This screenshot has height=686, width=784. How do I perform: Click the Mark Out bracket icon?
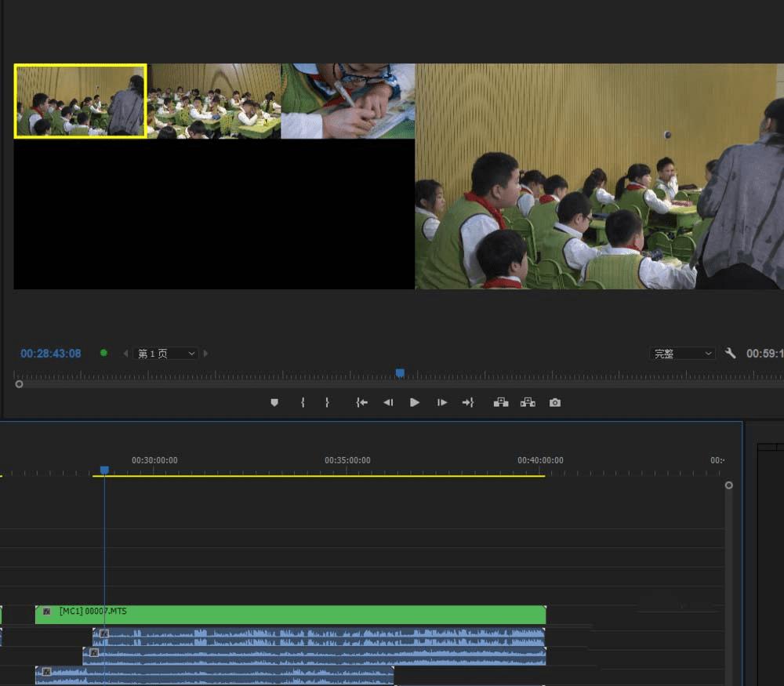click(x=327, y=402)
